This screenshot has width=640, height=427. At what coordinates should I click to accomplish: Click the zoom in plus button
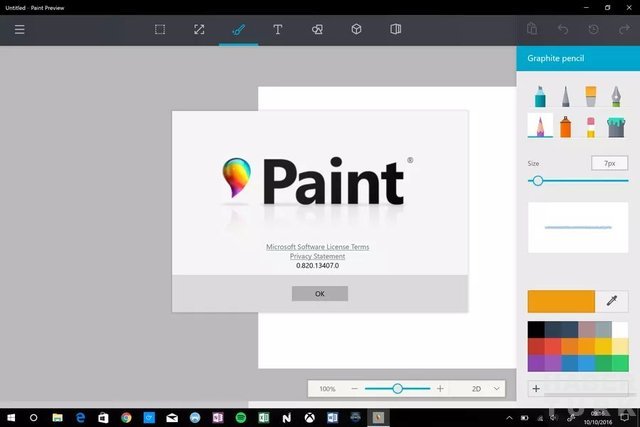441,388
